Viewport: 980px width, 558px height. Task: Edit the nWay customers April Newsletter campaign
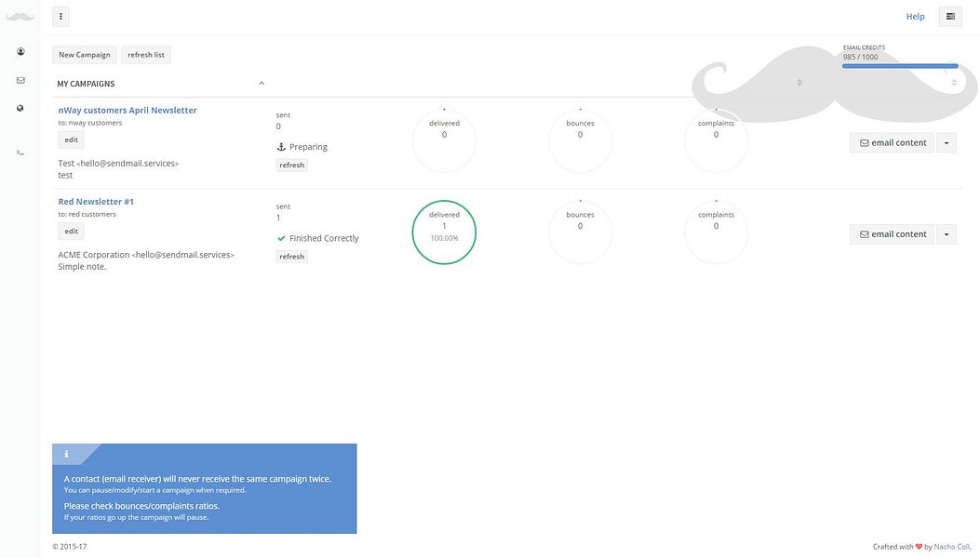click(x=72, y=140)
